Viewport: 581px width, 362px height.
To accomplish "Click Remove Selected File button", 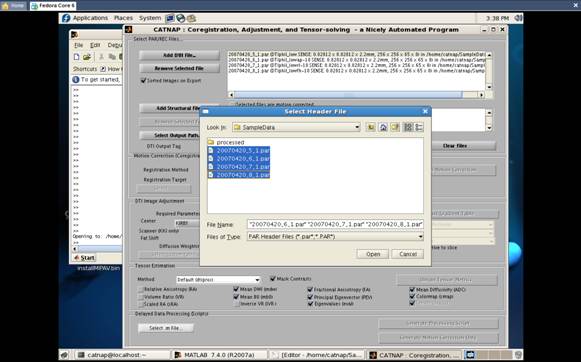I will pos(179,69).
